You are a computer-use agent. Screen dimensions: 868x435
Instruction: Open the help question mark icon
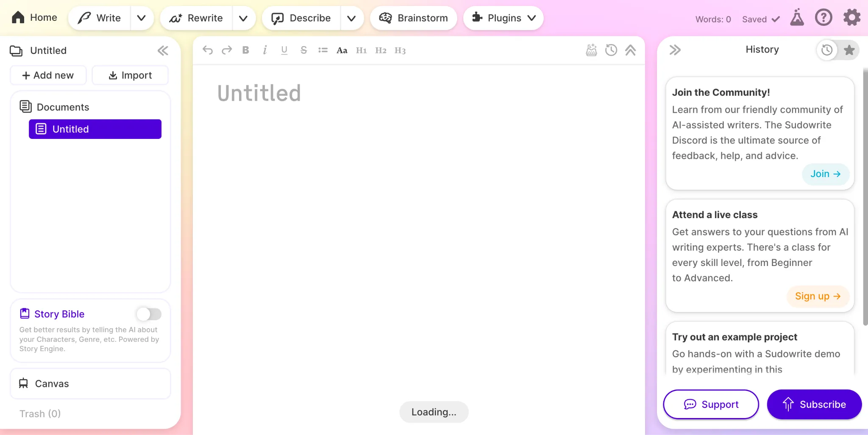(823, 18)
